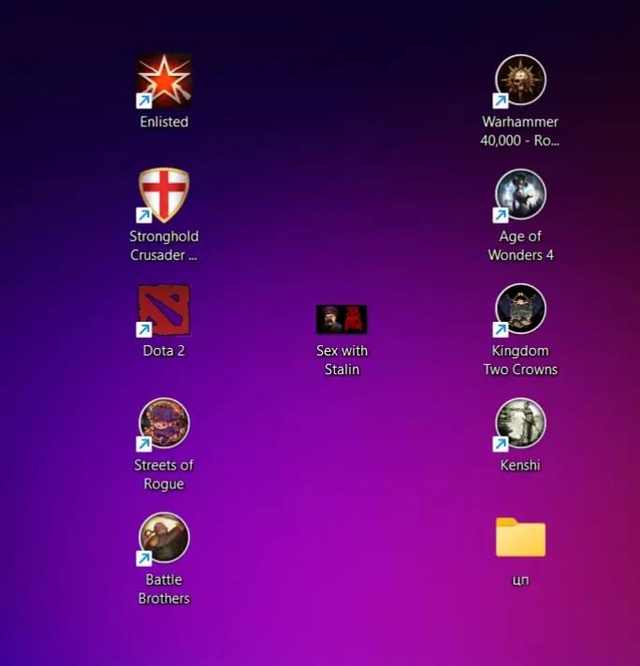The image size is (640, 666).
Task: Click the "Battle Brothers" label text
Action: (x=164, y=589)
